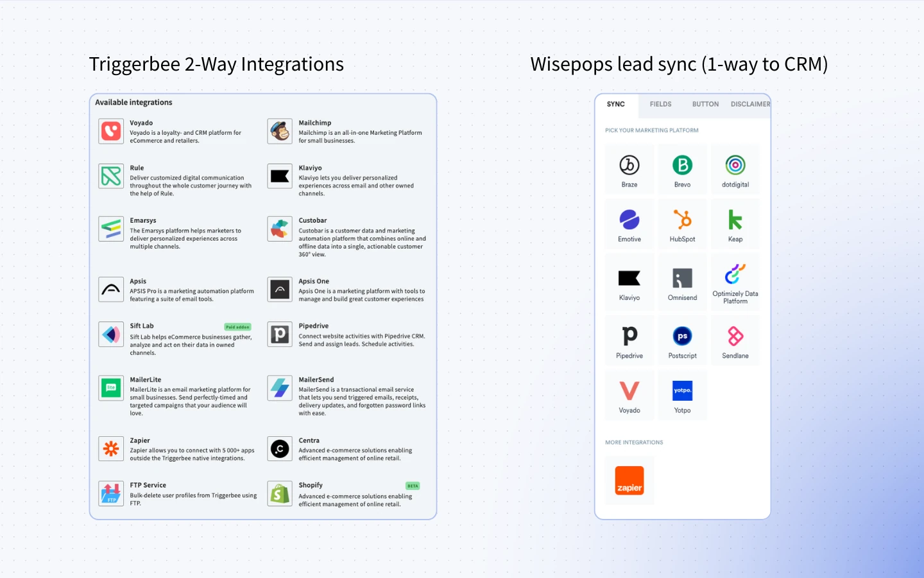924x578 pixels.
Task: Open the Mailchimp integration title
Action: (x=315, y=123)
